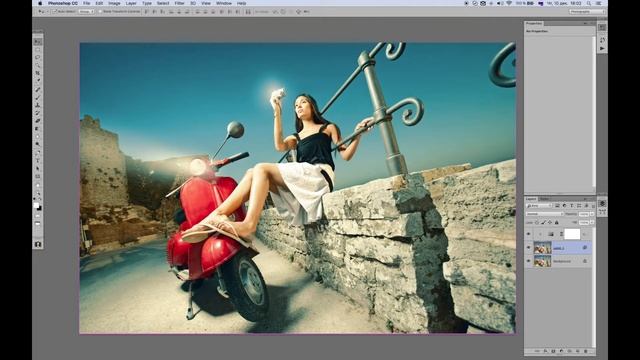Select the History Brush tool
The image size is (640, 360).
38,113
